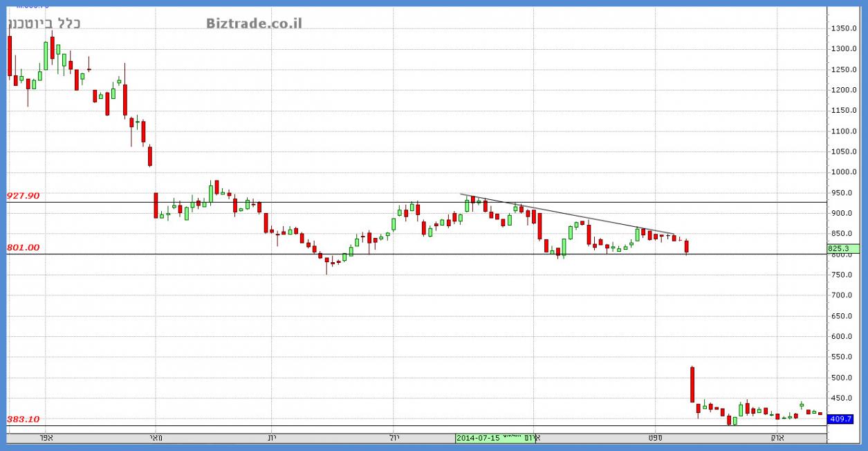Select the 383.10 support level label
Image resolution: width=868 pixels, height=451 pixels.
[x=24, y=419]
